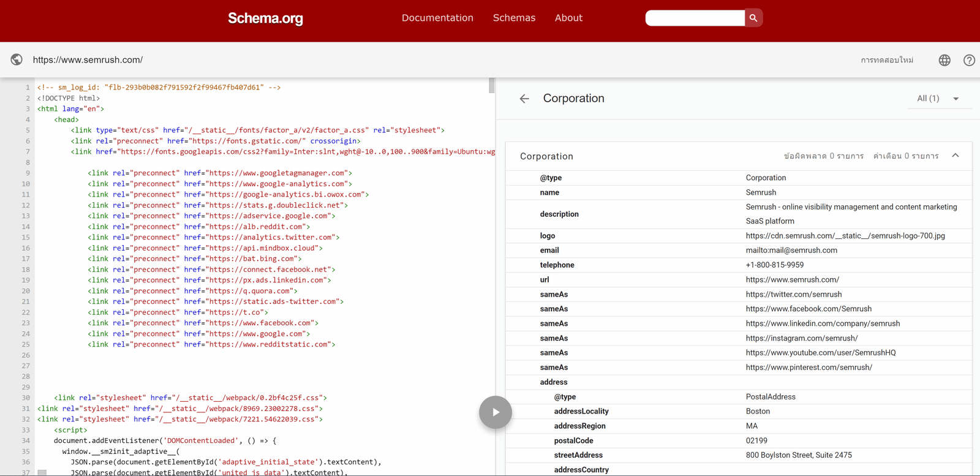Click code line 1 sm_log_id comment
Viewport: 980px width, 476px height.
point(159,88)
